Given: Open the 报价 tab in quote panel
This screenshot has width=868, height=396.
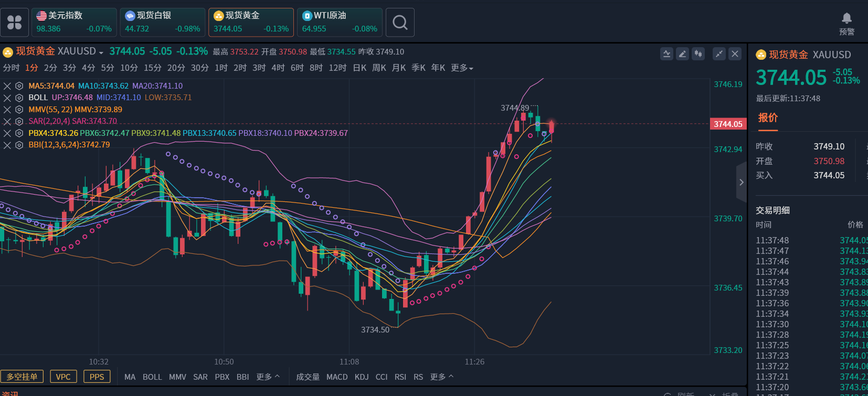Looking at the screenshot, I should click(768, 118).
